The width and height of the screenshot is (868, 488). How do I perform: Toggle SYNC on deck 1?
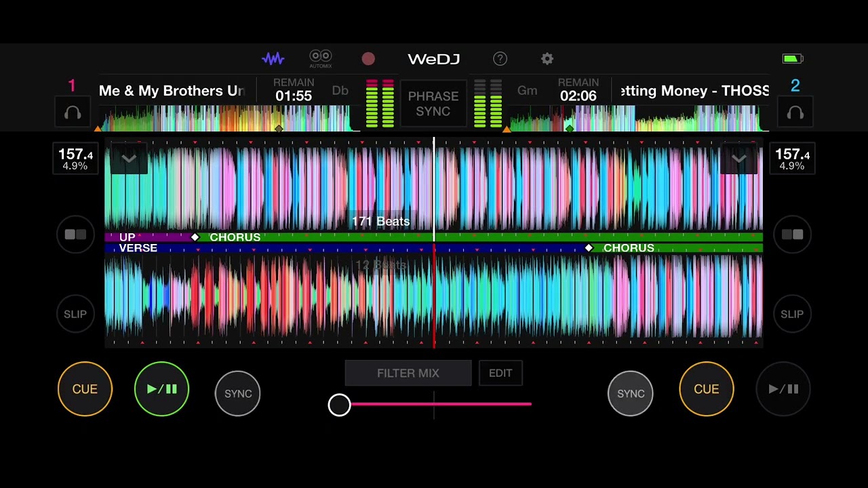[x=238, y=393]
